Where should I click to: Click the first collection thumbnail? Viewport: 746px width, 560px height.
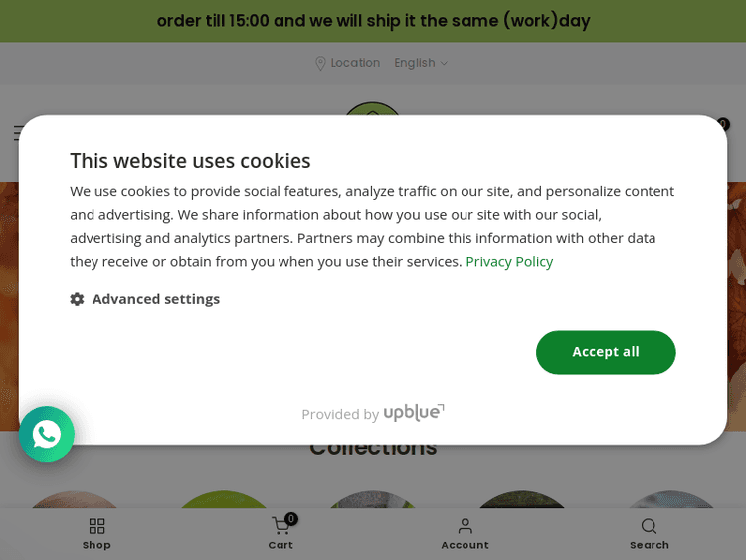coord(75,499)
